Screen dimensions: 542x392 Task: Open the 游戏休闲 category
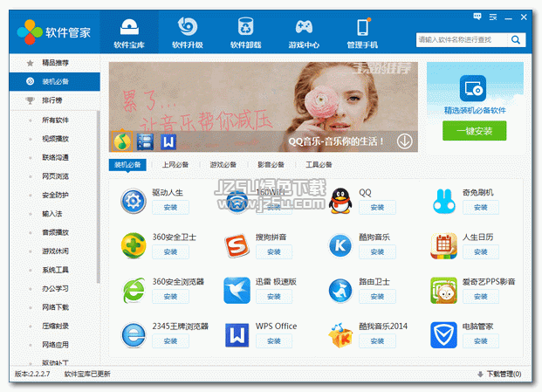(x=55, y=251)
